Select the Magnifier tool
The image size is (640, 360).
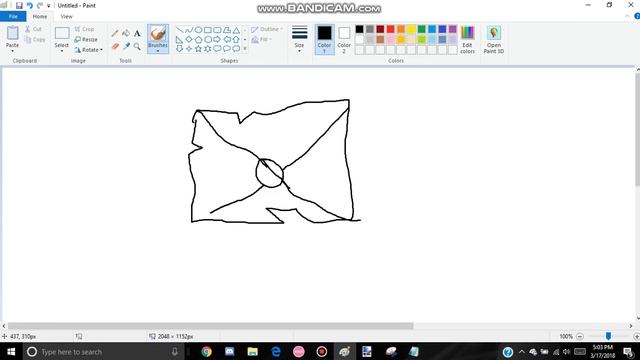[x=137, y=47]
